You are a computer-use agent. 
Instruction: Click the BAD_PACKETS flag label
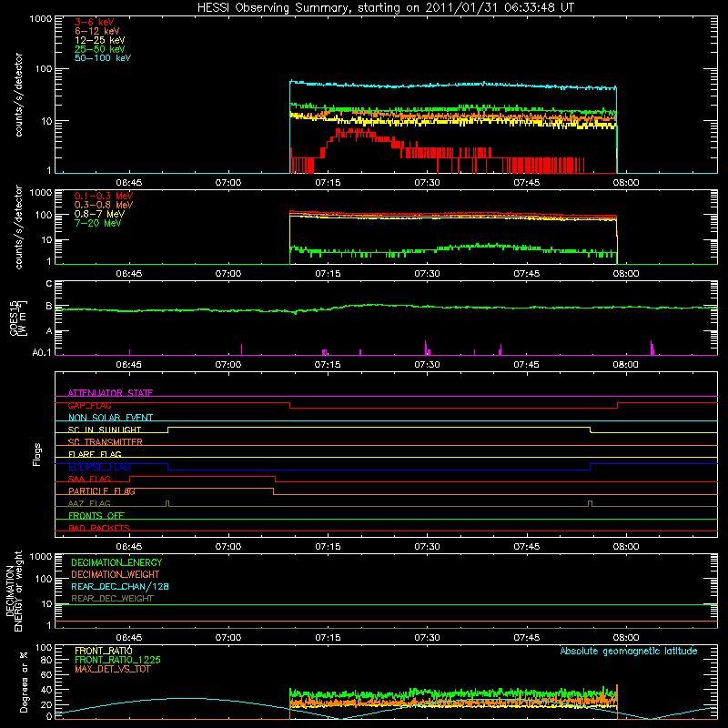point(99,528)
